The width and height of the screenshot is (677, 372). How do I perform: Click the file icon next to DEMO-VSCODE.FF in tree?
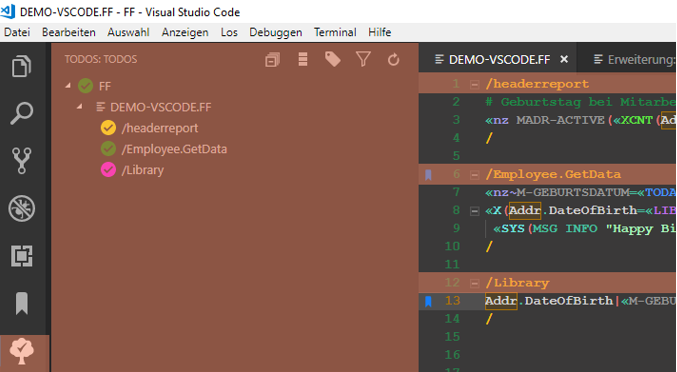click(x=101, y=107)
